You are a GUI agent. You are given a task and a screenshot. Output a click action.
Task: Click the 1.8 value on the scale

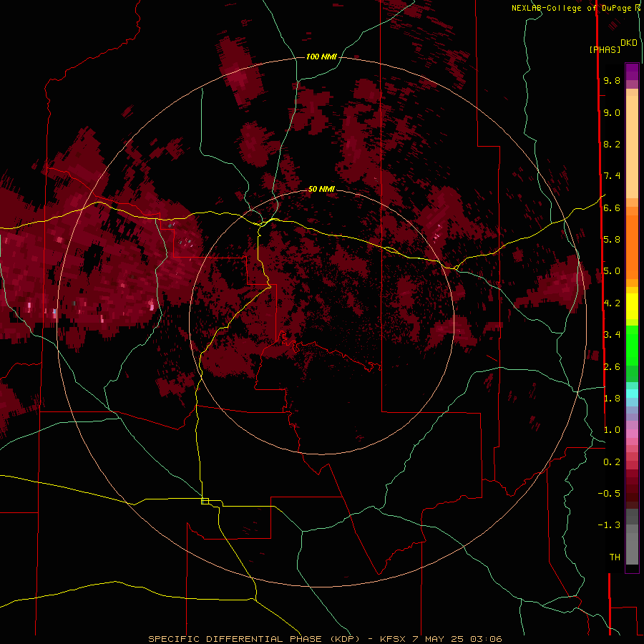pyautogui.click(x=612, y=399)
